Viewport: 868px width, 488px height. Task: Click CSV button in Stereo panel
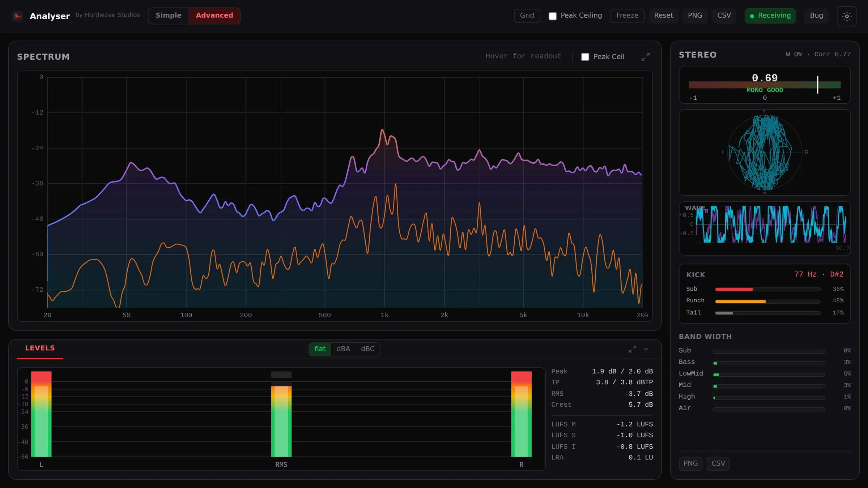pos(718,463)
